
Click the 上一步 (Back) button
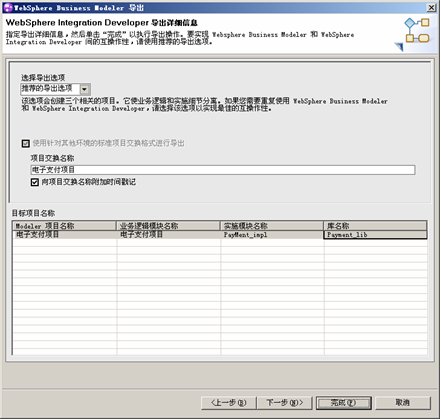coord(229,403)
